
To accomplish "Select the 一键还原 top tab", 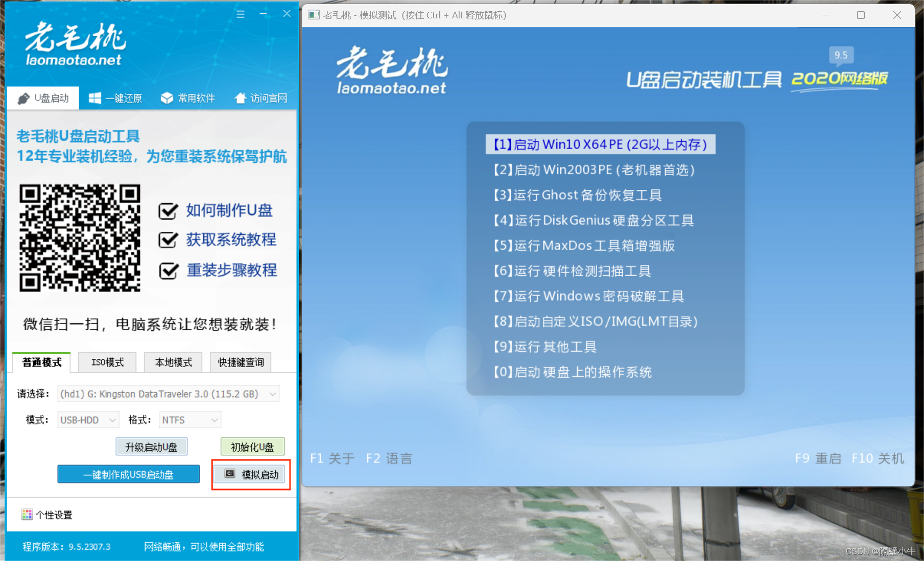I will (115, 98).
